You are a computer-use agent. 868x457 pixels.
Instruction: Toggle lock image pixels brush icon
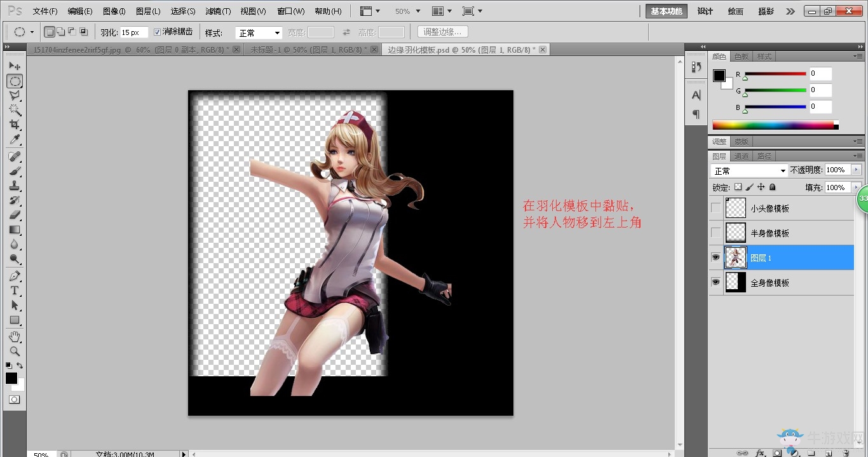[x=749, y=188]
